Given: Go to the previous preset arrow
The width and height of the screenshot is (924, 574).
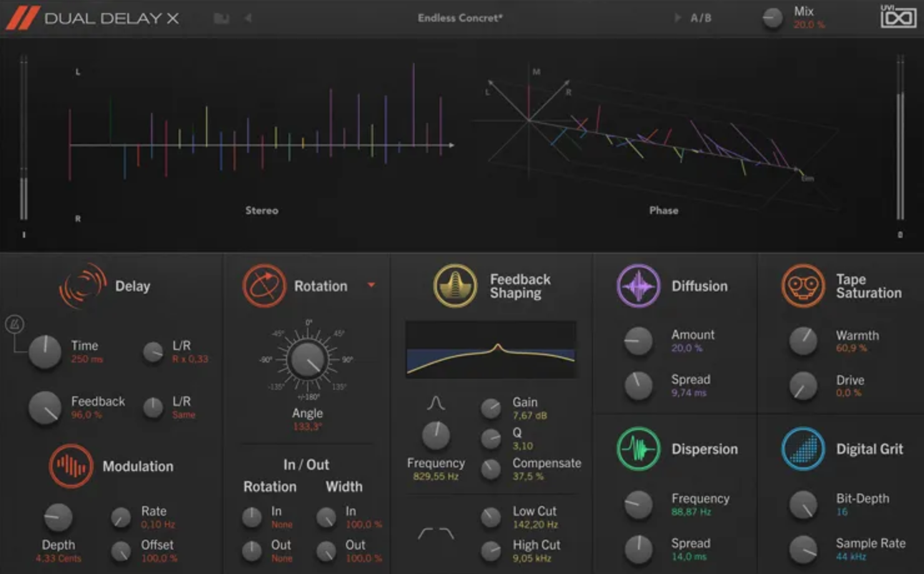Looking at the screenshot, I should pos(248,18).
